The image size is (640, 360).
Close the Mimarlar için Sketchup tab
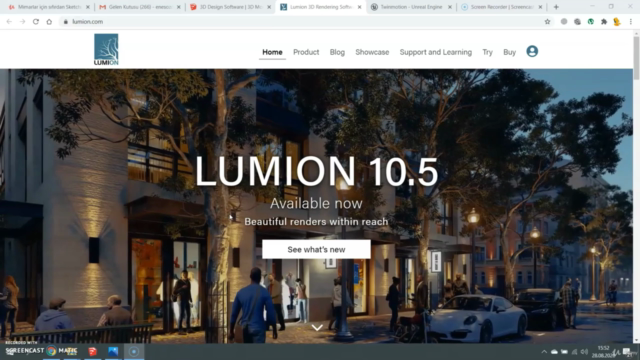[x=88, y=7]
